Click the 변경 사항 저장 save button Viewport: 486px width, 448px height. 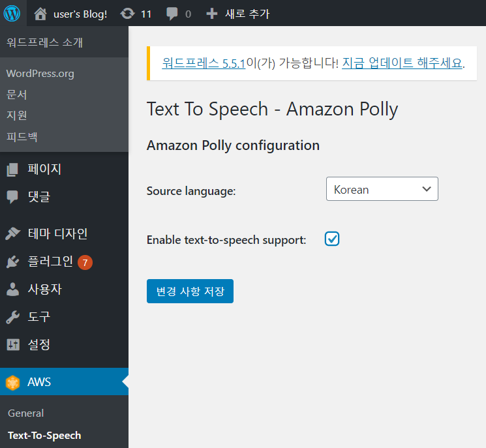click(x=190, y=291)
